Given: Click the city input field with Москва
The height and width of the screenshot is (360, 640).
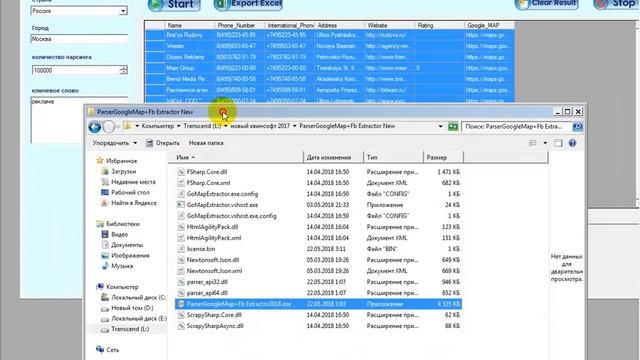Looking at the screenshot, I should (x=79, y=39).
